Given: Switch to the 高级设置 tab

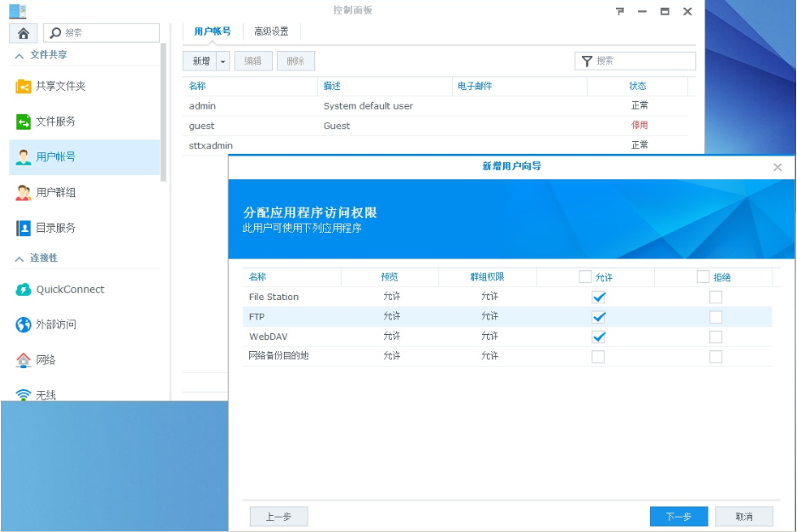Looking at the screenshot, I should pos(271,31).
